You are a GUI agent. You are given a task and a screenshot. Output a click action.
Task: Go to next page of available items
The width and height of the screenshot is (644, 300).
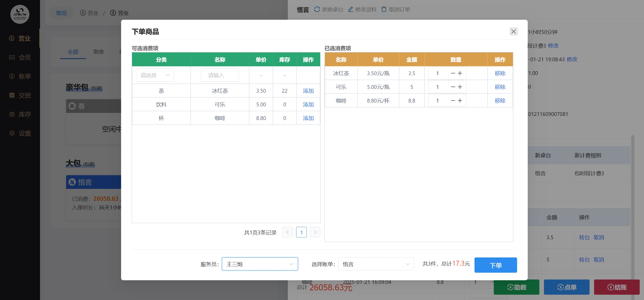point(315,232)
